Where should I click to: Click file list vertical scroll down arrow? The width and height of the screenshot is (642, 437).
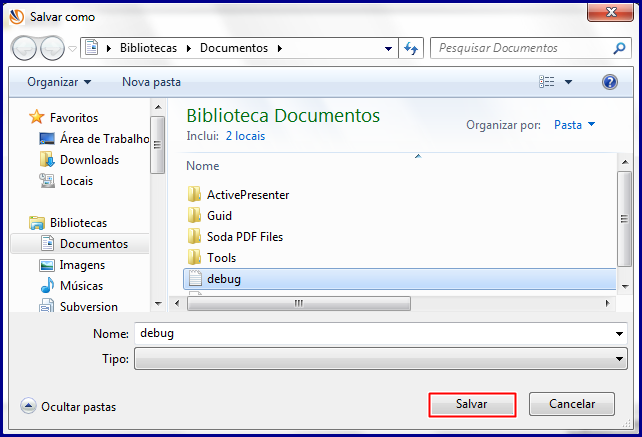point(625,286)
